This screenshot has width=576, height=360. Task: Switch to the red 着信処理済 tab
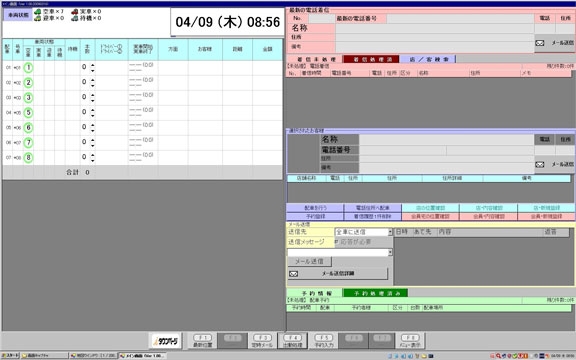coord(371,59)
